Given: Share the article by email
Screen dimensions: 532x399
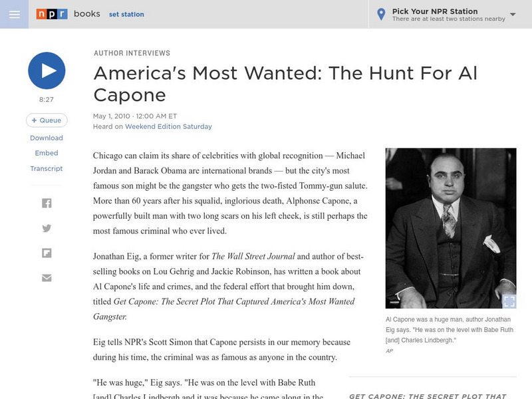Looking at the screenshot, I should pos(47,277).
